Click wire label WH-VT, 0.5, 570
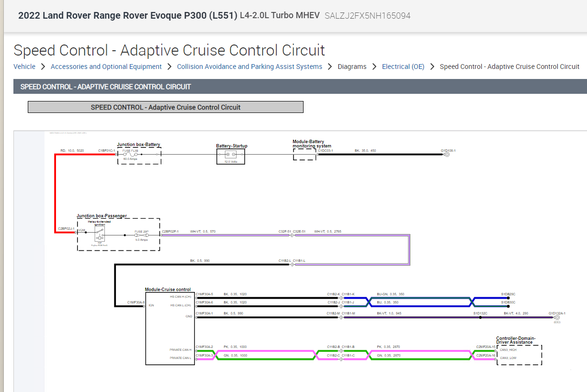Image resolution: width=587 pixels, height=392 pixels. pos(203,231)
